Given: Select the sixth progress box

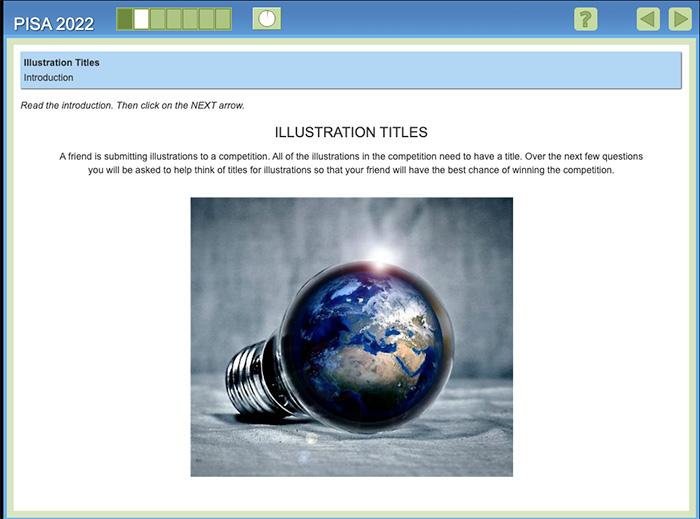Looking at the screenshot, I should 206,18.
